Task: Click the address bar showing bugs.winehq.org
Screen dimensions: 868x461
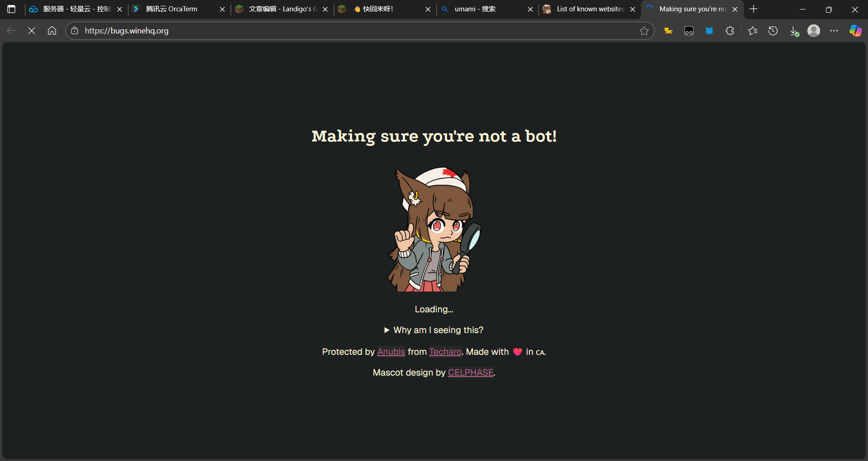Action: tap(353, 31)
